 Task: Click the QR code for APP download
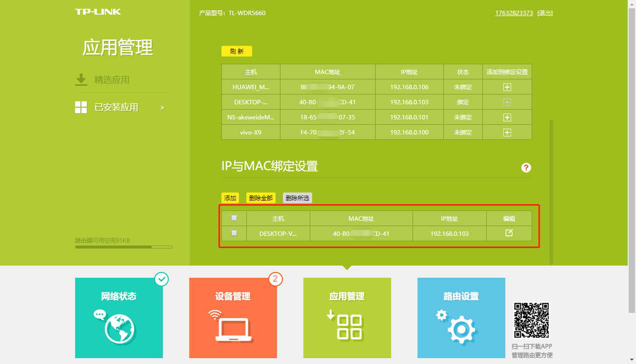click(x=532, y=320)
